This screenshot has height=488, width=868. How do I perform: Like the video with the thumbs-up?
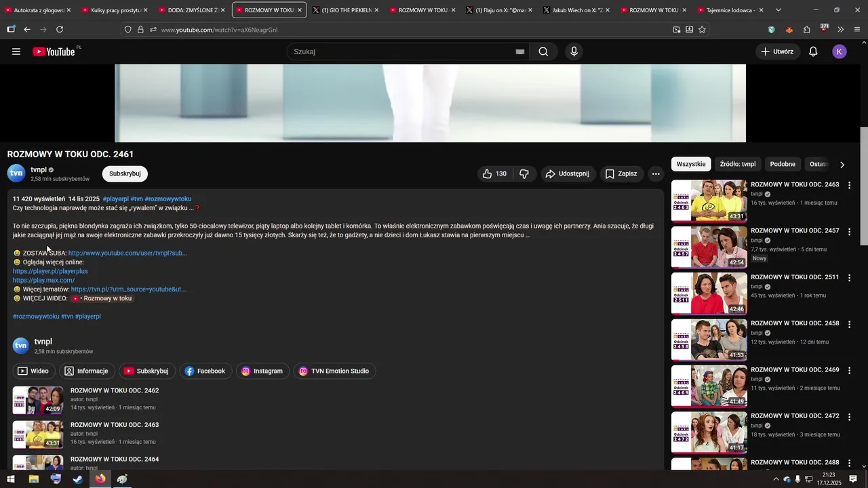click(494, 174)
